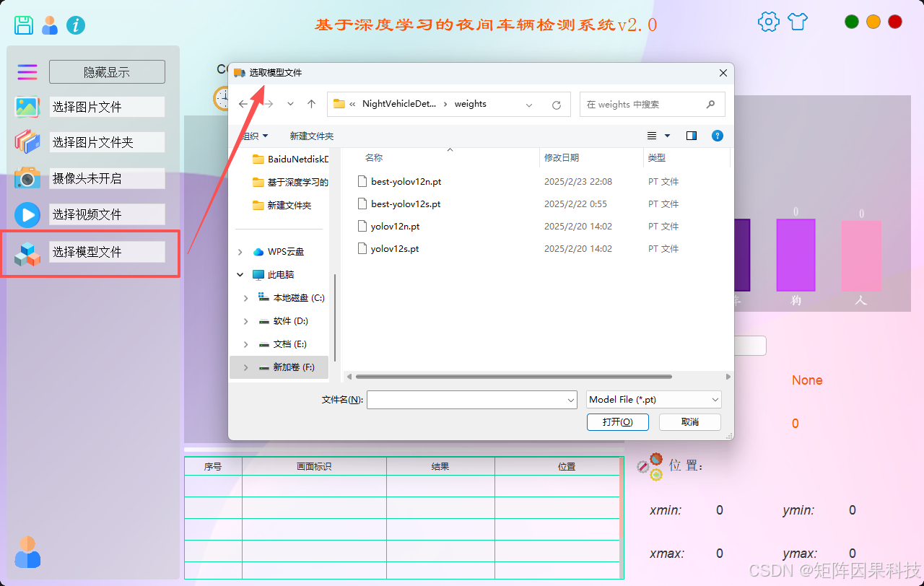The height and width of the screenshot is (586, 924).
Task: Sort files by the 名称 column header
Action: click(x=374, y=158)
